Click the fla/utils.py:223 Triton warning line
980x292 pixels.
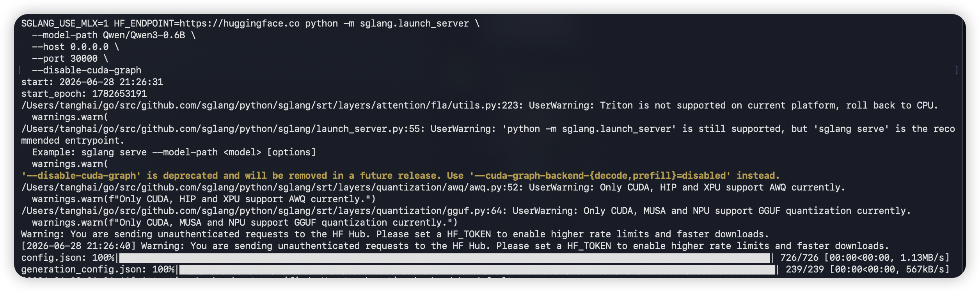coord(479,105)
